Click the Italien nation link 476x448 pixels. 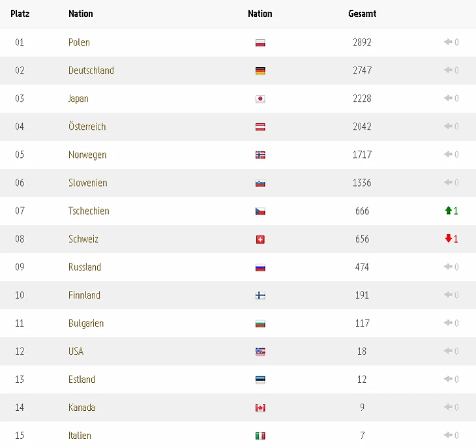(x=80, y=435)
